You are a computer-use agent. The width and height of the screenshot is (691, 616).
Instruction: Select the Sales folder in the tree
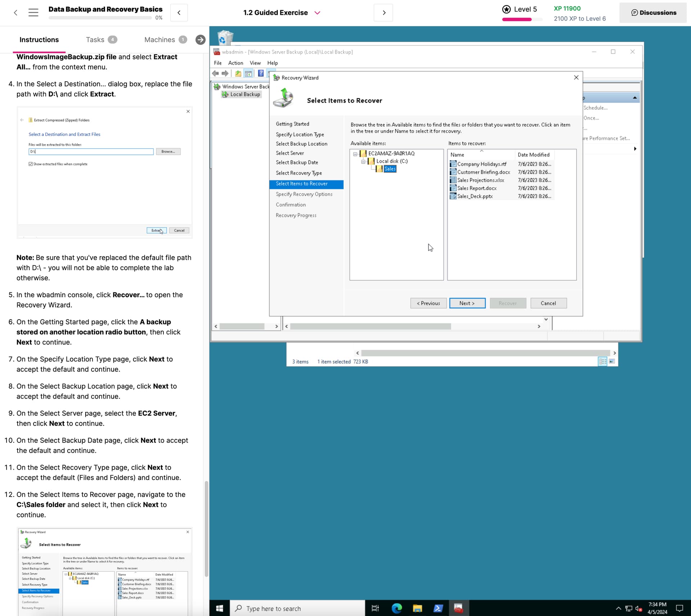pos(390,169)
